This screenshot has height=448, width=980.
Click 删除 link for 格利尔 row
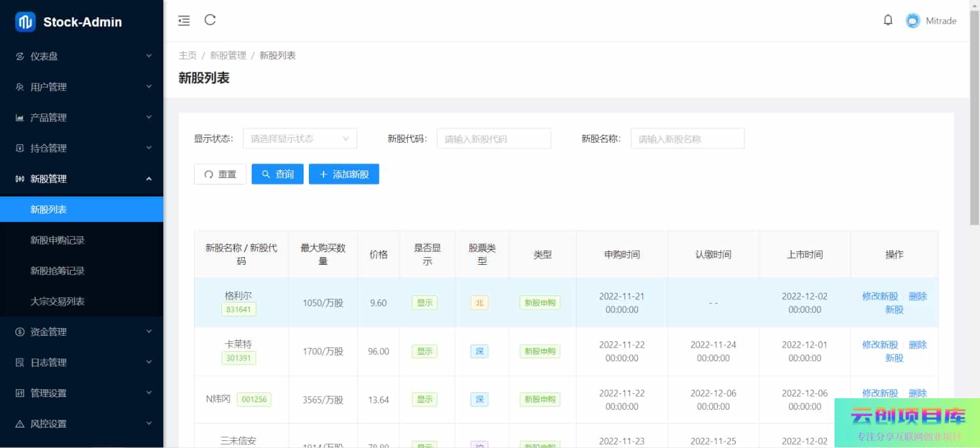pyautogui.click(x=917, y=296)
